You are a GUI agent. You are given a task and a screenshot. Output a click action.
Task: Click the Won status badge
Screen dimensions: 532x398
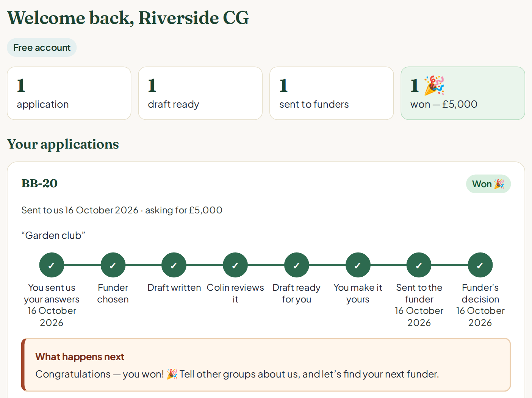click(488, 184)
